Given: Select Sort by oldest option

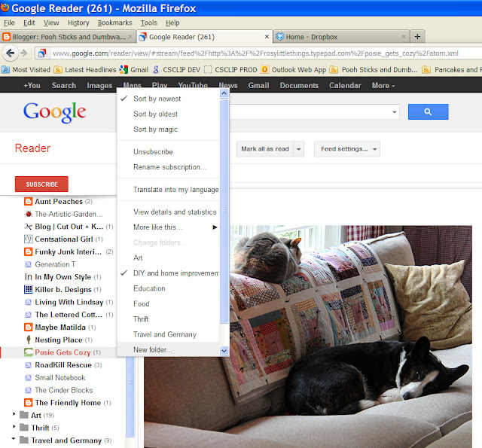Looking at the screenshot, I should [156, 114].
